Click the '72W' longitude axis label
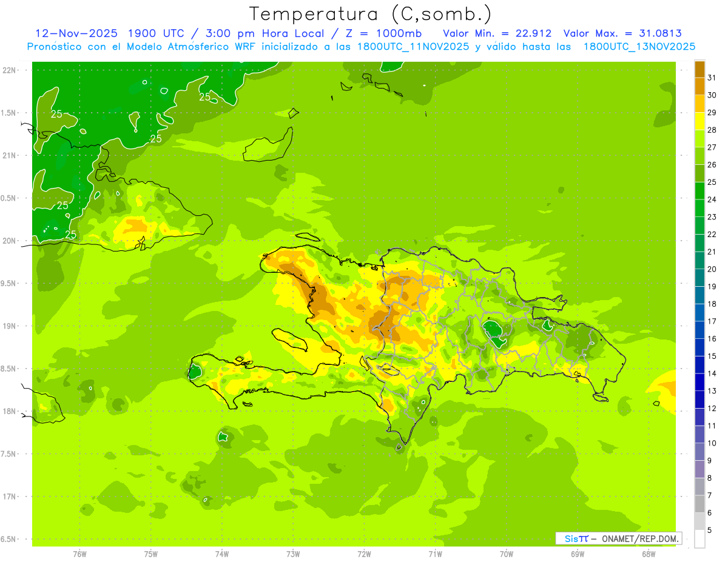Image resolution: width=728 pixels, height=562 pixels. [364, 554]
